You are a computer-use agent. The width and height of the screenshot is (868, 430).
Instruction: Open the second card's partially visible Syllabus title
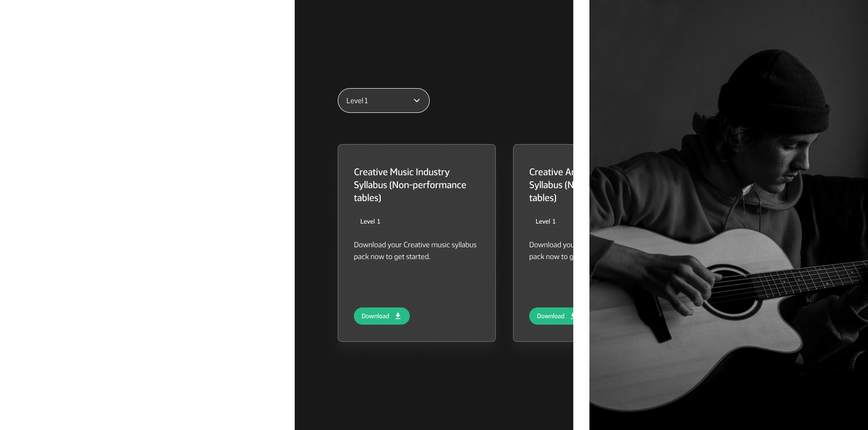click(551, 185)
